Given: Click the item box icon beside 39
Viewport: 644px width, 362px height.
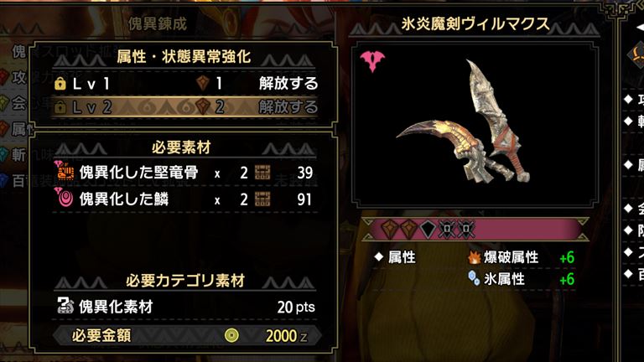Looking at the screenshot, I should [262, 173].
